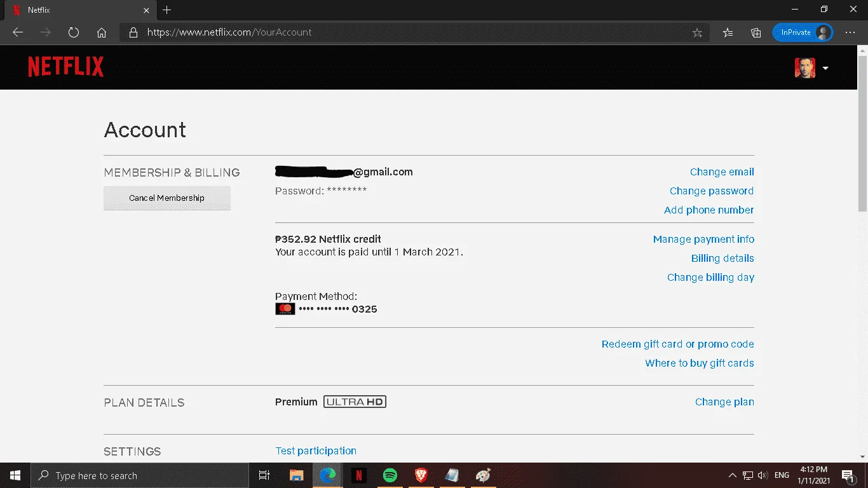Screen dimensions: 868x488
Task: Add this page to favorites star
Action: click(697, 32)
